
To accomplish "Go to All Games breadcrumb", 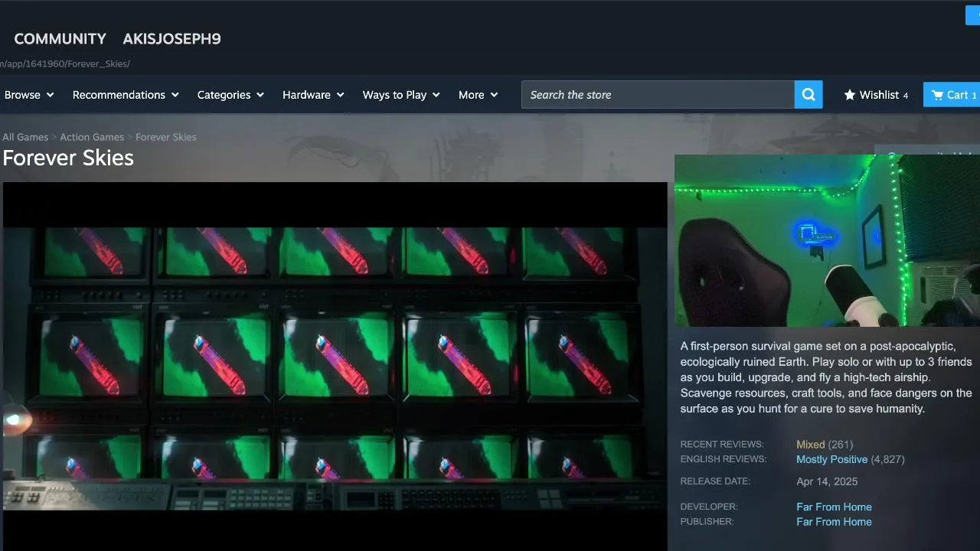I will coord(25,137).
